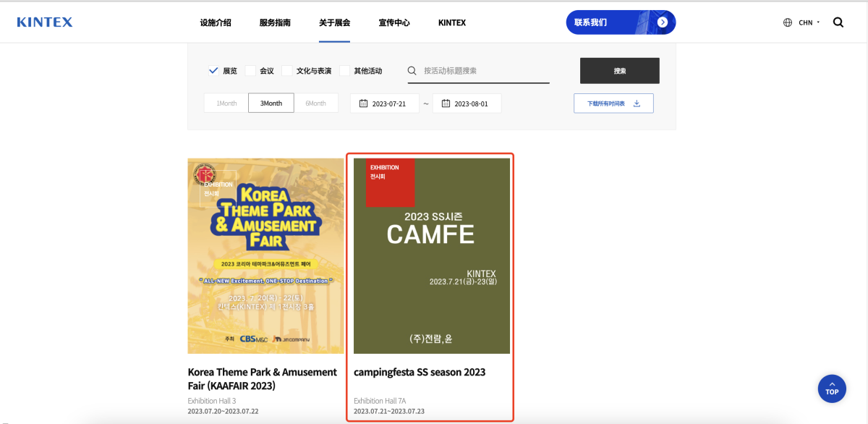Check the 会议 checkbox
The width and height of the screenshot is (868, 424).
250,71
